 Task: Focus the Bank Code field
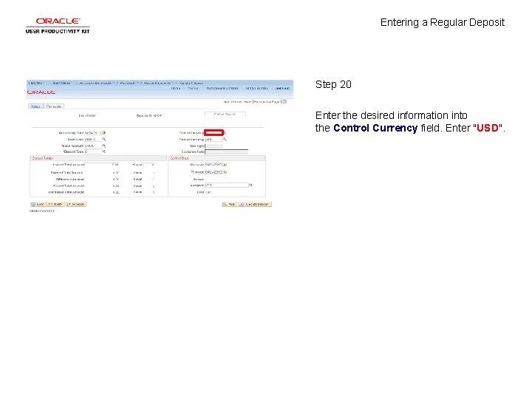pos(93,139)
